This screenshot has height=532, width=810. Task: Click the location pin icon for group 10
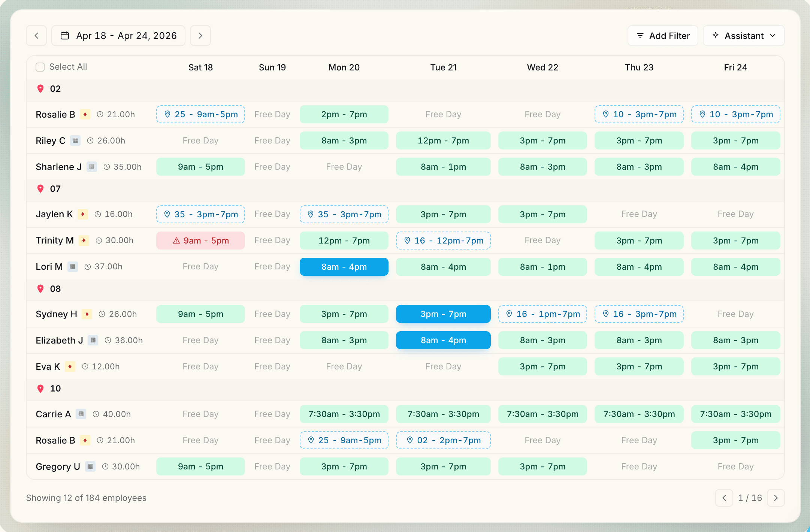point(40,389)
